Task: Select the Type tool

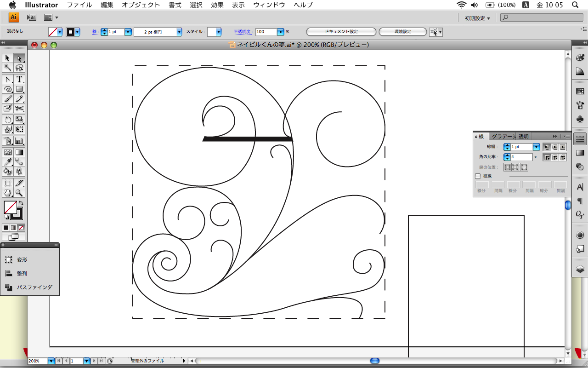Action: click(19, 79)
